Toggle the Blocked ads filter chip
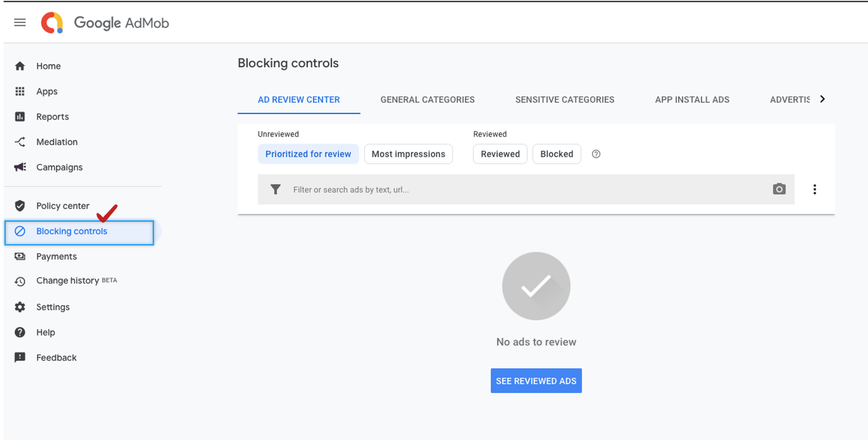 pyautogui.click(x=556, y=154)
